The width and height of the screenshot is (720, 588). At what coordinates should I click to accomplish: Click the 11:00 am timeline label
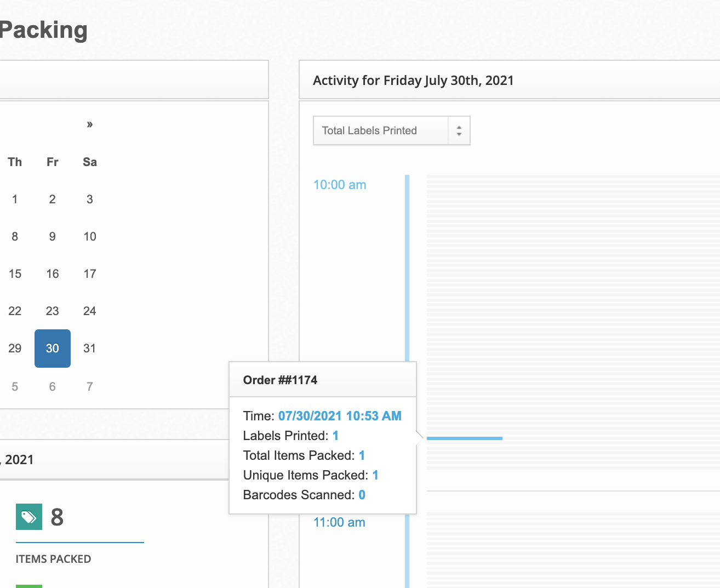[339, 522]
